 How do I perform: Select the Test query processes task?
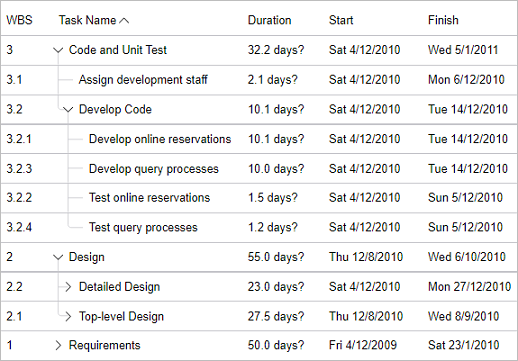coord(143,227)
